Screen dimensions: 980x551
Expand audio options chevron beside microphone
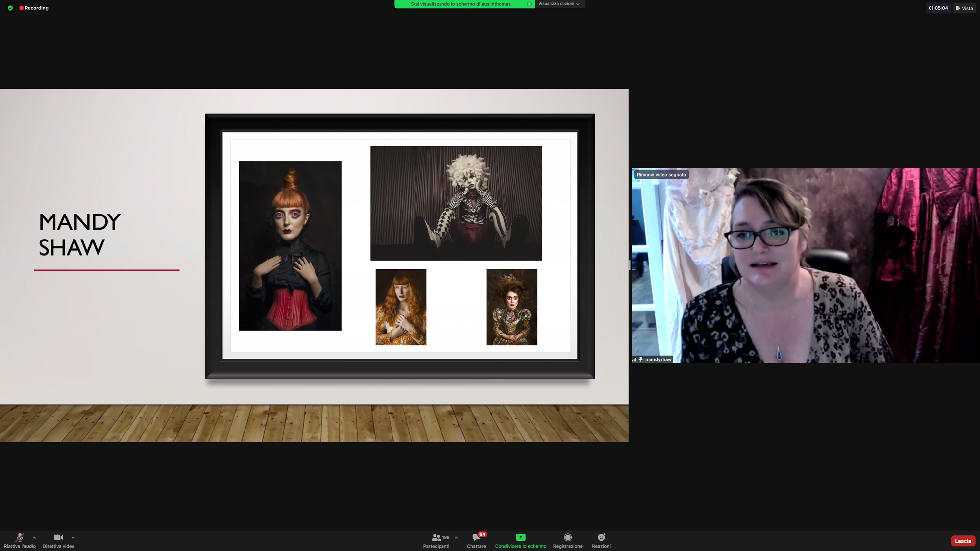tap(34, 537)
